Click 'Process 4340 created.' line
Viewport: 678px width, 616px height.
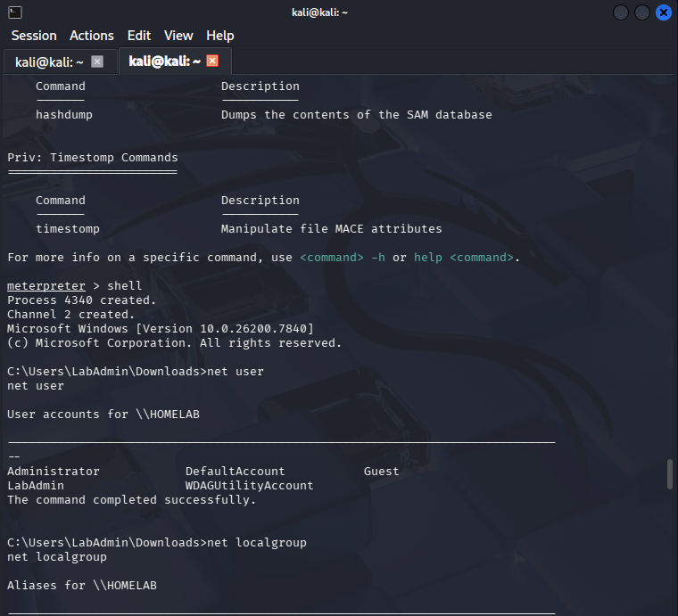(81, 300)
